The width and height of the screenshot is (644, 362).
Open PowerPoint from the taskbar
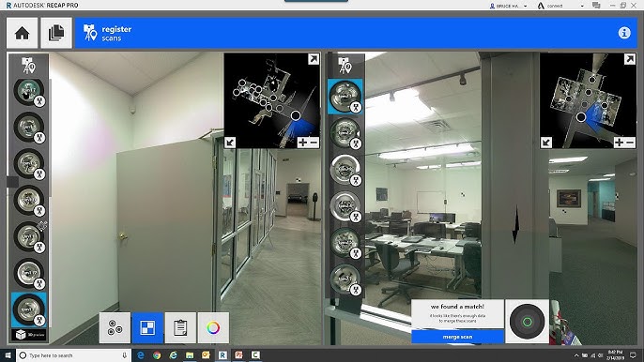pyautogui.click(x=238, y=355)
